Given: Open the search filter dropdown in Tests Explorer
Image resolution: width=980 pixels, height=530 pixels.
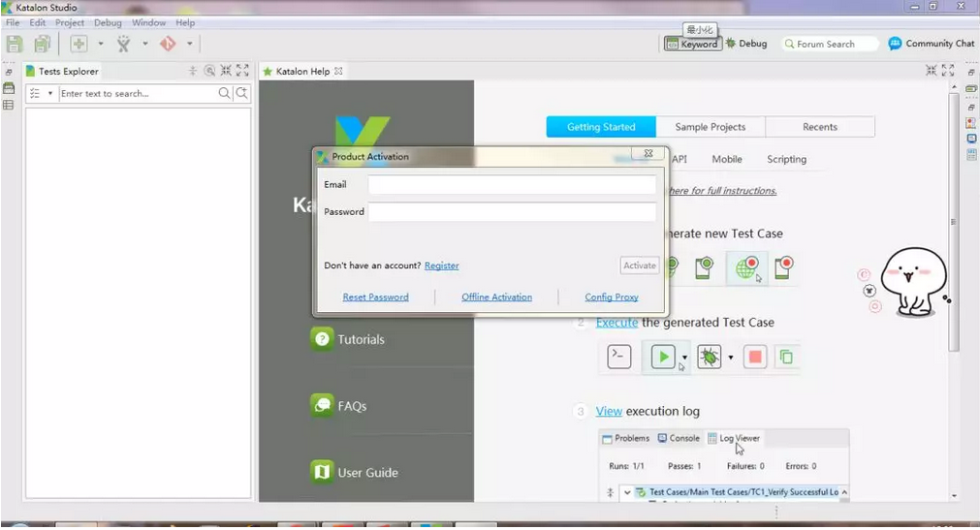Looking at the screenshot, I should point(50,93).
